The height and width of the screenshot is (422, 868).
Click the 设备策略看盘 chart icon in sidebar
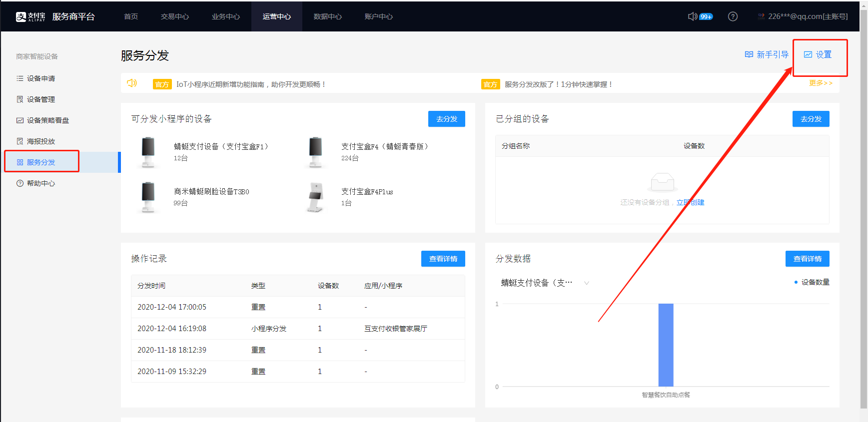tap(20, 120)
